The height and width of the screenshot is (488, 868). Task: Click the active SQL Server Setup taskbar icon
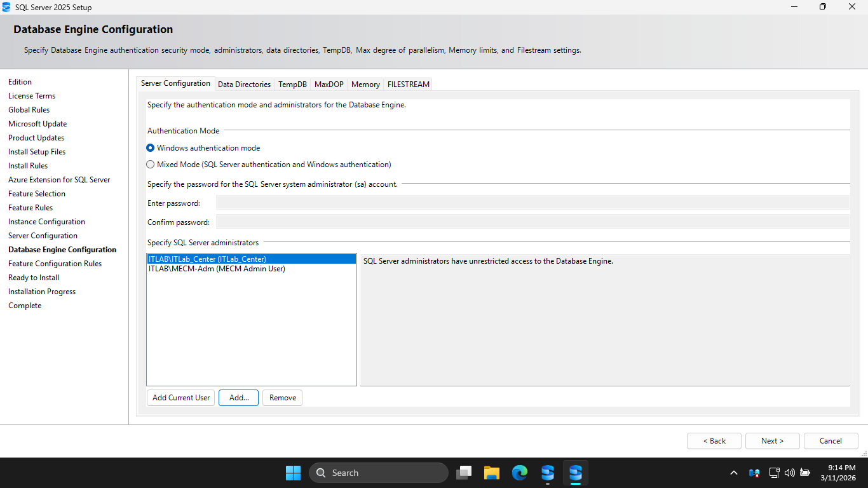[x=575, y=473]
